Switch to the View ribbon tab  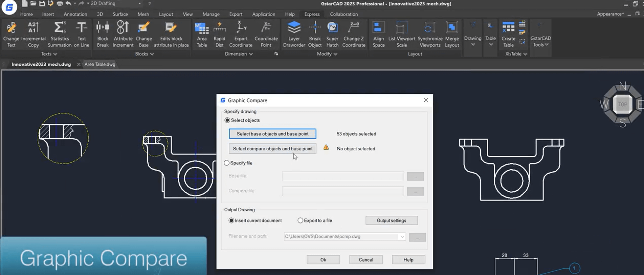click(187, 14)
